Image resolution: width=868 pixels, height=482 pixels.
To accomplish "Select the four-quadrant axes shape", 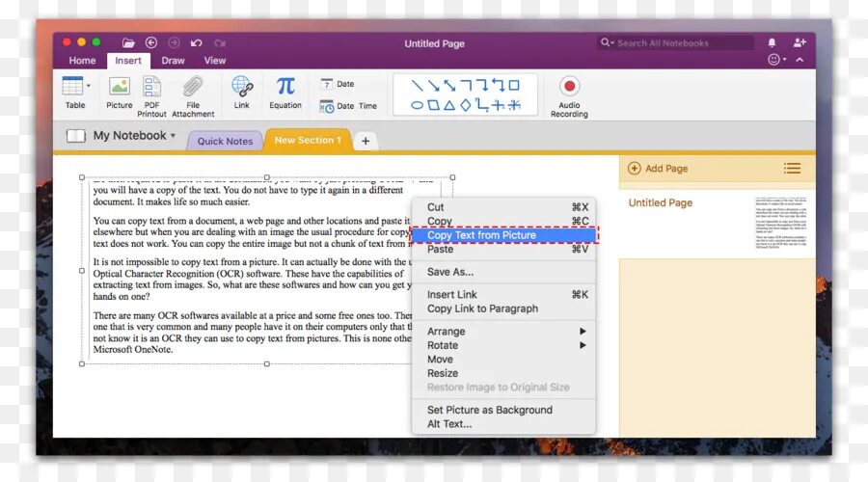I will [x=499, y=104].
